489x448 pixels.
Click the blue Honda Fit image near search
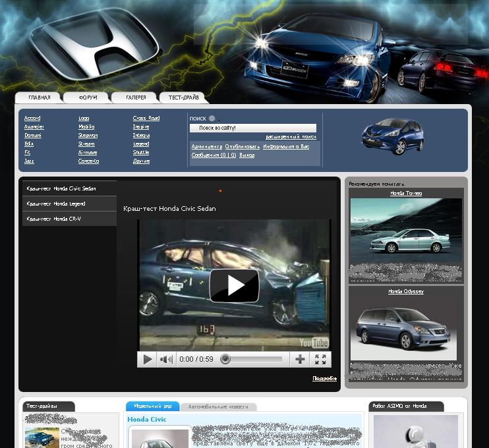pos(393,136)
